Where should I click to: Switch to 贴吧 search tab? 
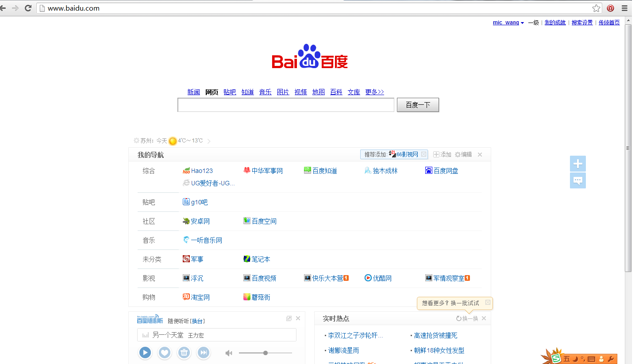click(230, 92)
